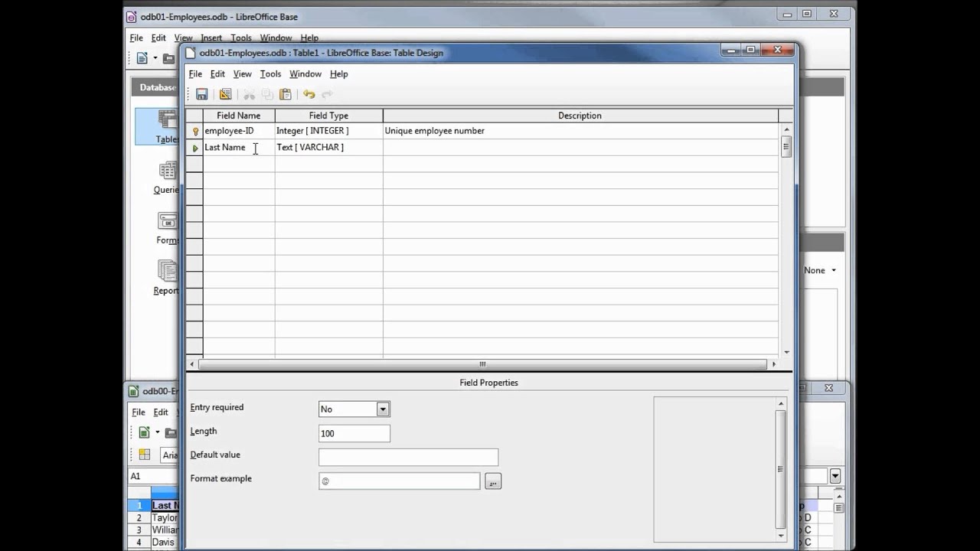Click the Field Type column header
Viewport: 980px width, 551px height.
328,116
